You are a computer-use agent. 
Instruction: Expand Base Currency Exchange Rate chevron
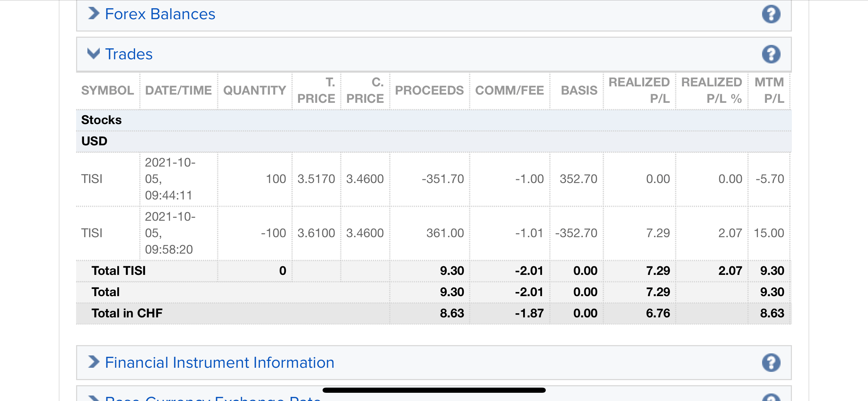(x=93, y=399)
